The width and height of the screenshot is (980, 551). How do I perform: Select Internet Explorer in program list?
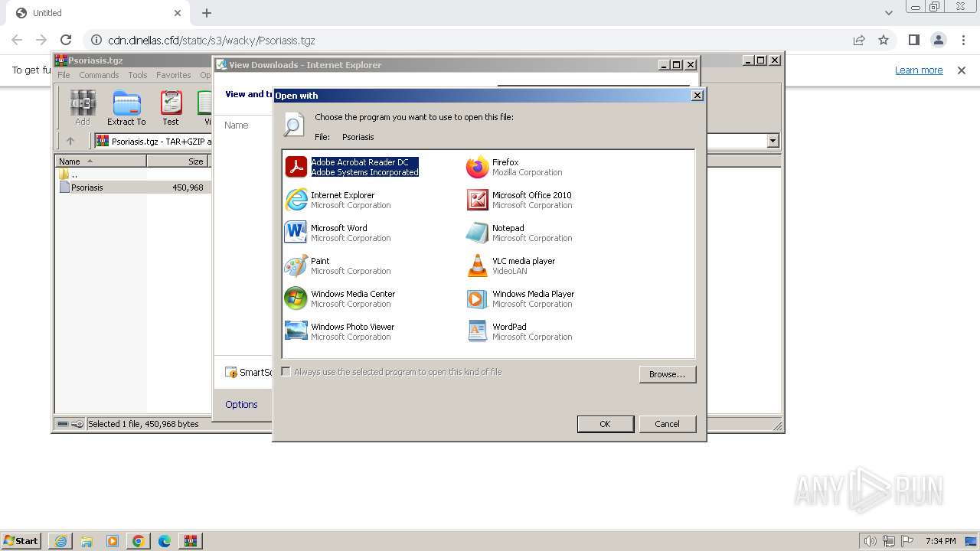coord(338,200)
